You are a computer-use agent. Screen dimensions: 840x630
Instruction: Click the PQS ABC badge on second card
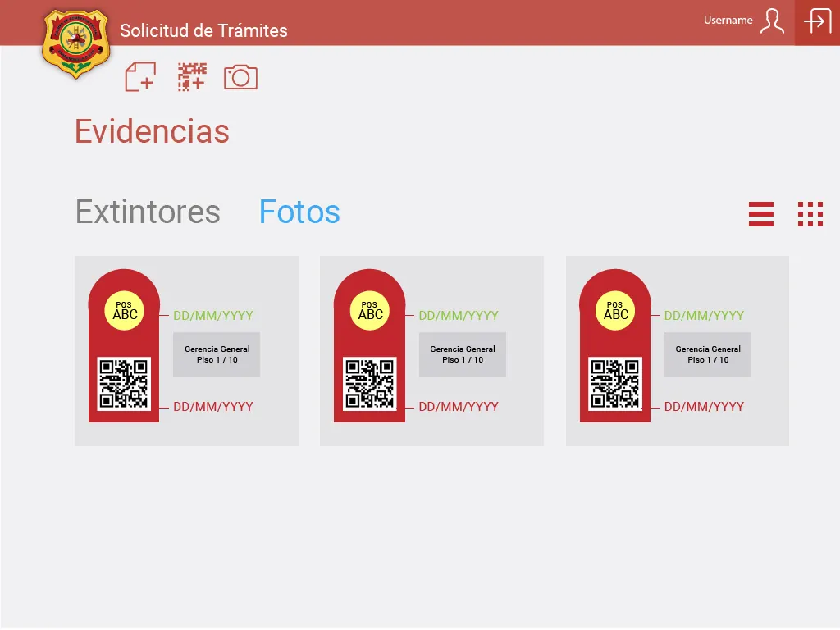370,311
